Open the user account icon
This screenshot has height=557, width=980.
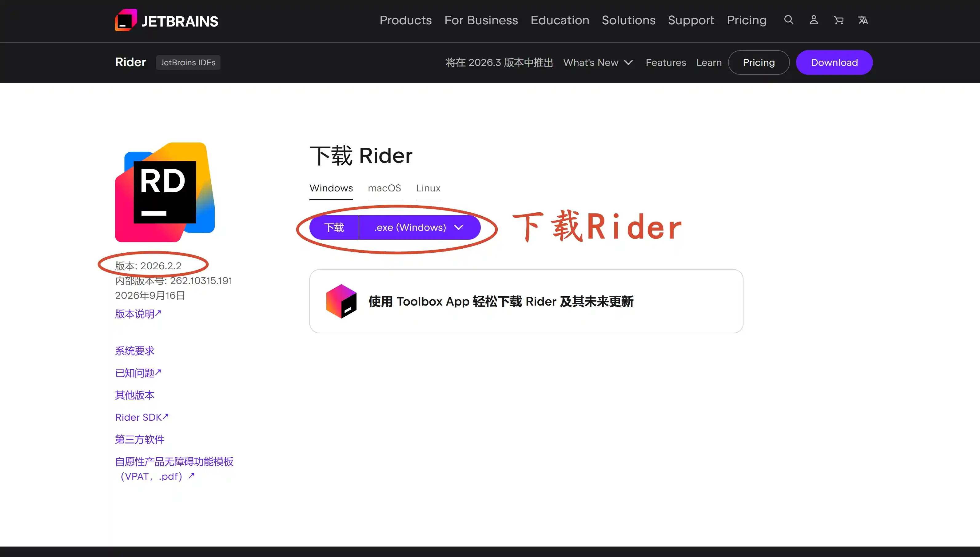tap(814, 20)
